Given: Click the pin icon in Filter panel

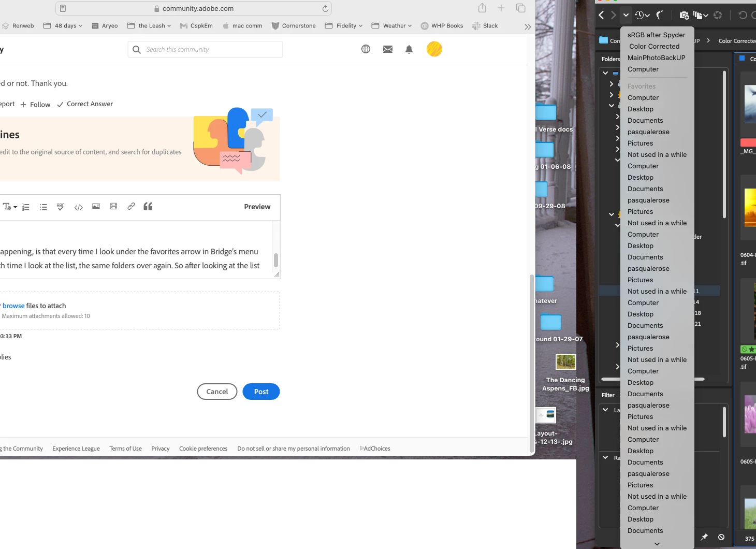Looking at the screenshot, I should 704,537.
